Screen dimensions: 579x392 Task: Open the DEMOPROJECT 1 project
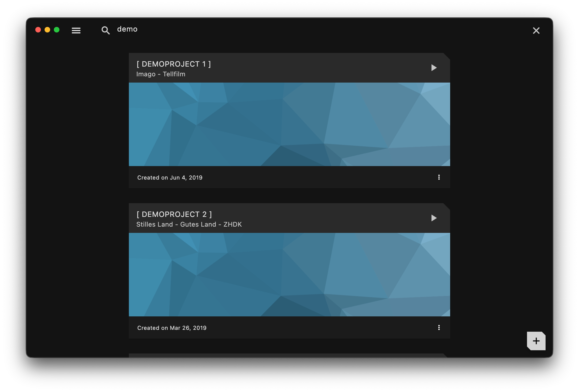(x=174, y=64)
